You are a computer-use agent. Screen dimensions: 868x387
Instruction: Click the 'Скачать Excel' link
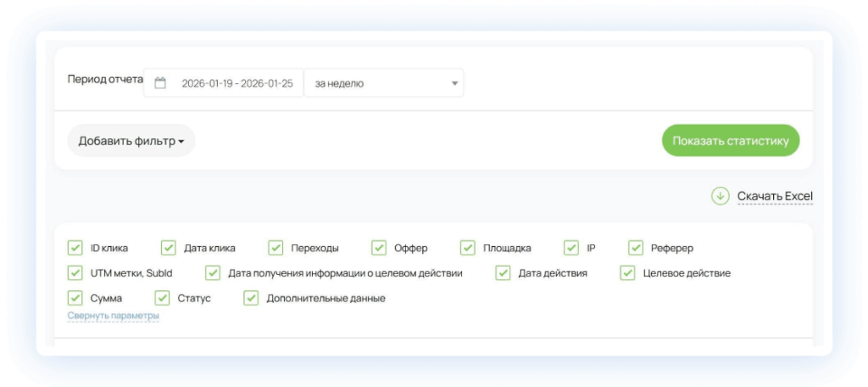pos(775,196)
